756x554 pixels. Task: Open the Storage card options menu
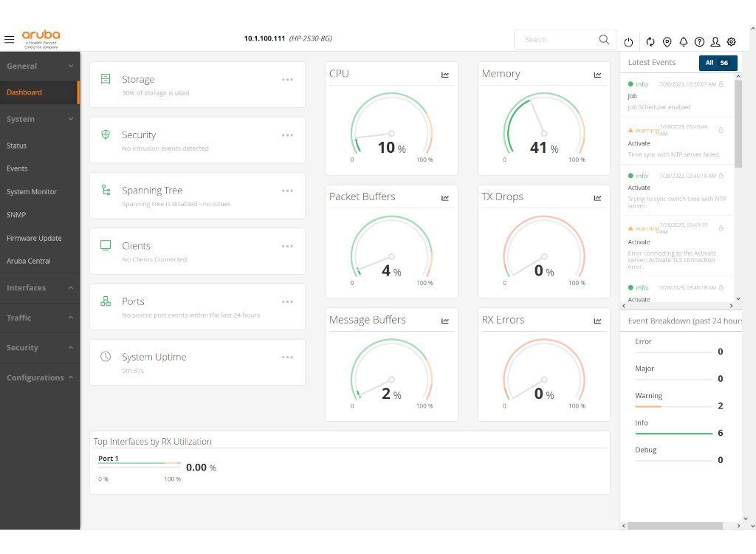pos(287,80)
